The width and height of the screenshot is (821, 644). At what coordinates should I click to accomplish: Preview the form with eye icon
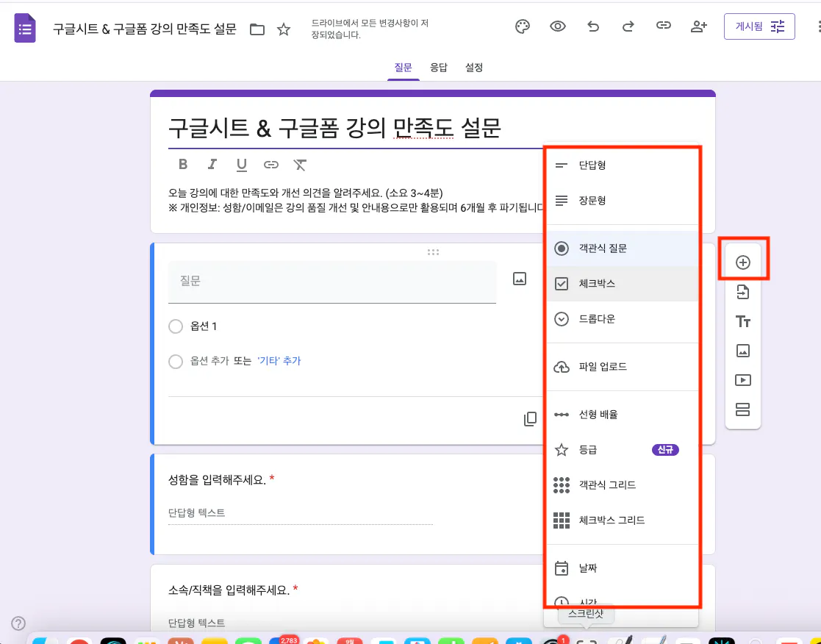point(558,26)
